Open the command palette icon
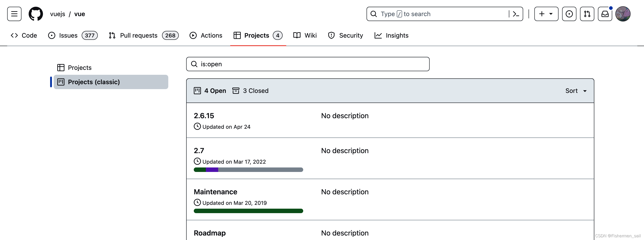Image resolution: width=644 pixels, height=240 pixels. tap(516, 14)
